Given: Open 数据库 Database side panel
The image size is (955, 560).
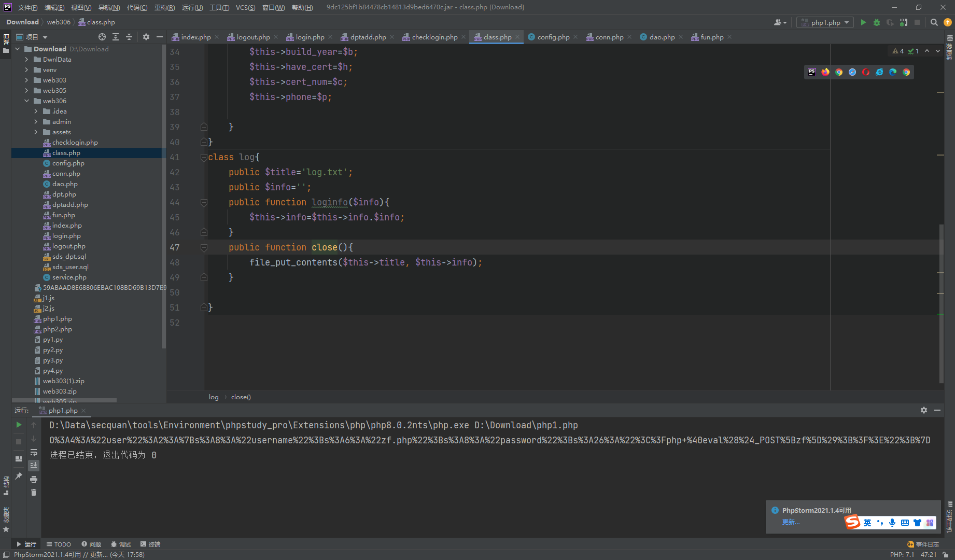Looking at the screenshot, I should tap(950, 48).
